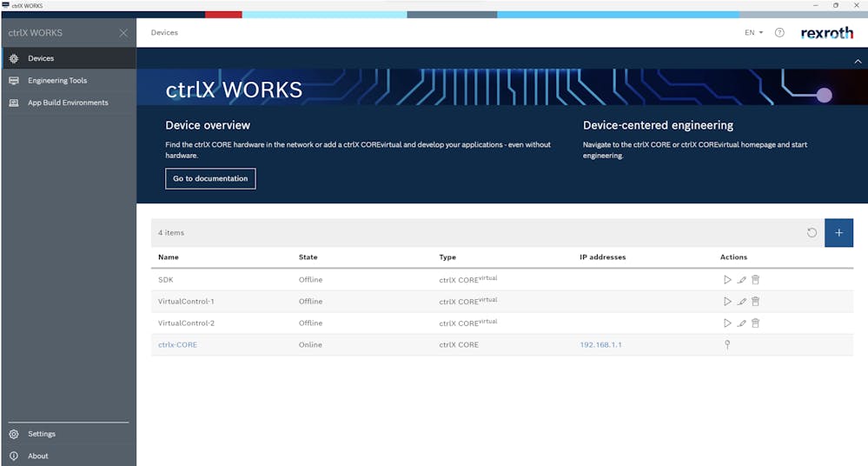
Task: Click the Devices breadcrumb title
Action: click(x=164, y=33)
